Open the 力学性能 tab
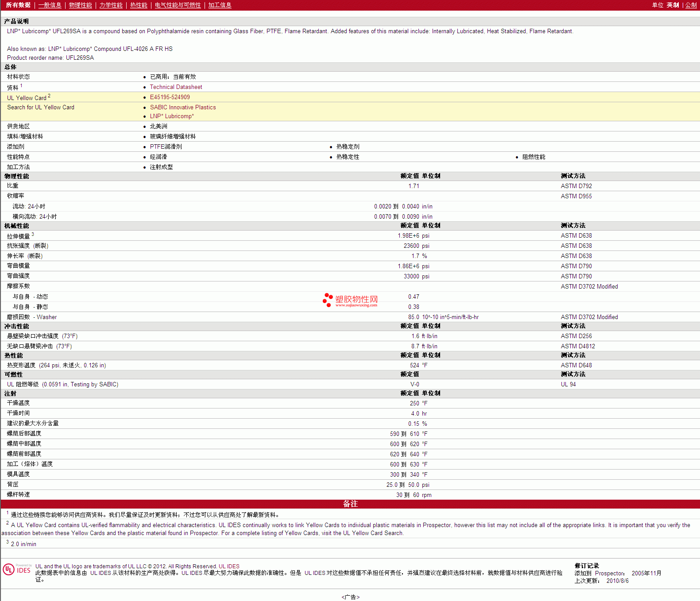The width and height of the screenshot is (700, 601). (x=111, y=5)
